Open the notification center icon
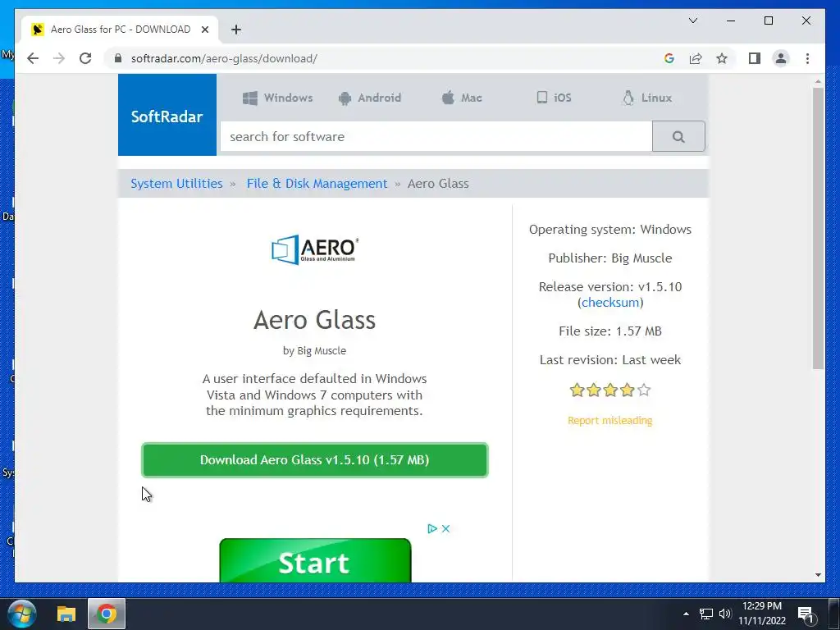Image resolution: width=840 pixels, height=630 pixels. 806,614
